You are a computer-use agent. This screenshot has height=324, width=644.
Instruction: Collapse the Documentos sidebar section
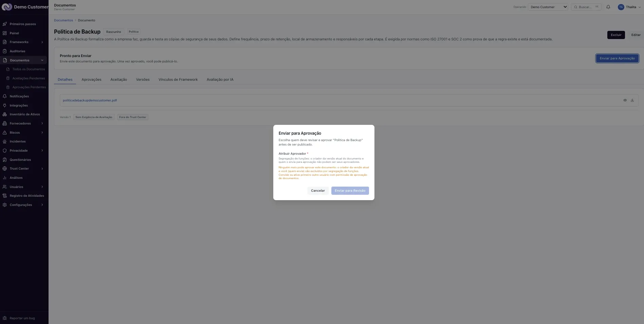(42, 60)
